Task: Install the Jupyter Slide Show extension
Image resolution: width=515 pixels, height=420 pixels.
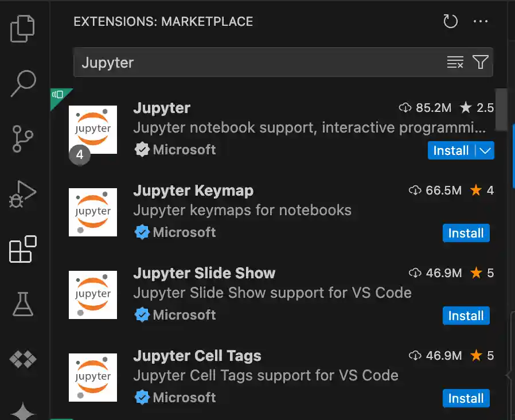Action: (x=466, y=316)
